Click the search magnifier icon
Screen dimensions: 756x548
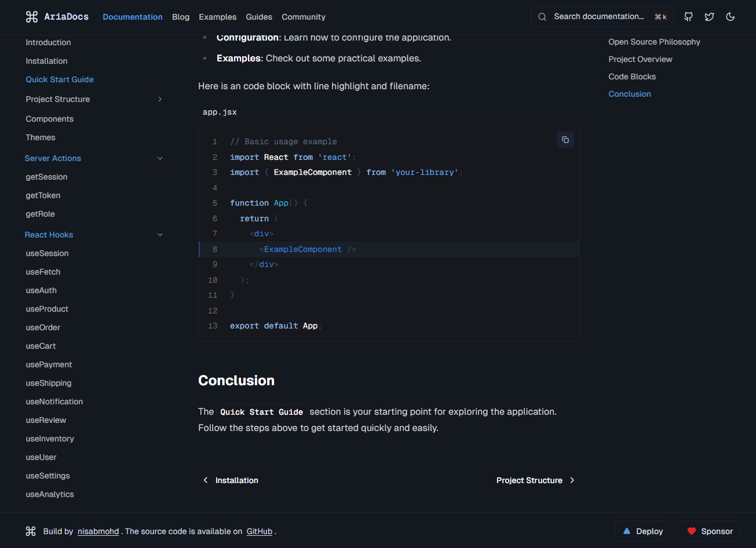pos(542,17)
